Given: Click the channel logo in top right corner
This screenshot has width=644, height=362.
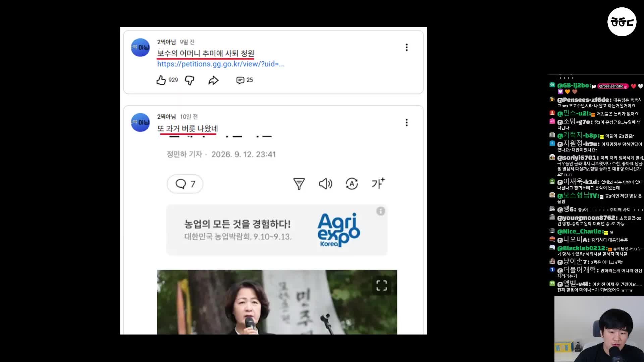Looking at the screenshot, I should tap(622, 22).
